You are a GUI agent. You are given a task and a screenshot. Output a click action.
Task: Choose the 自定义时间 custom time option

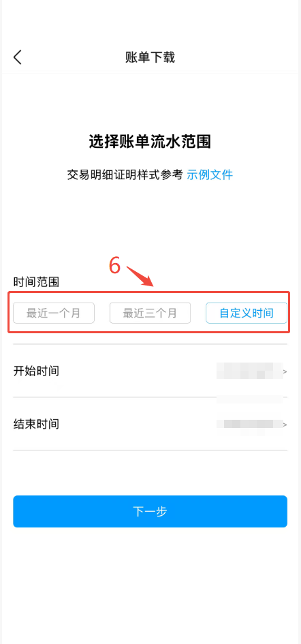pyautogui.click(x=247, y=313)
